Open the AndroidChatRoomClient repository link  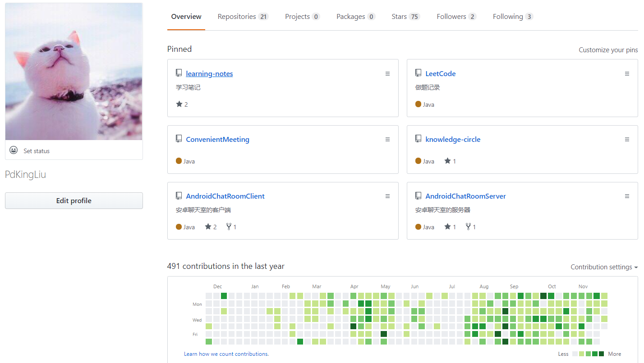[225, 196]
